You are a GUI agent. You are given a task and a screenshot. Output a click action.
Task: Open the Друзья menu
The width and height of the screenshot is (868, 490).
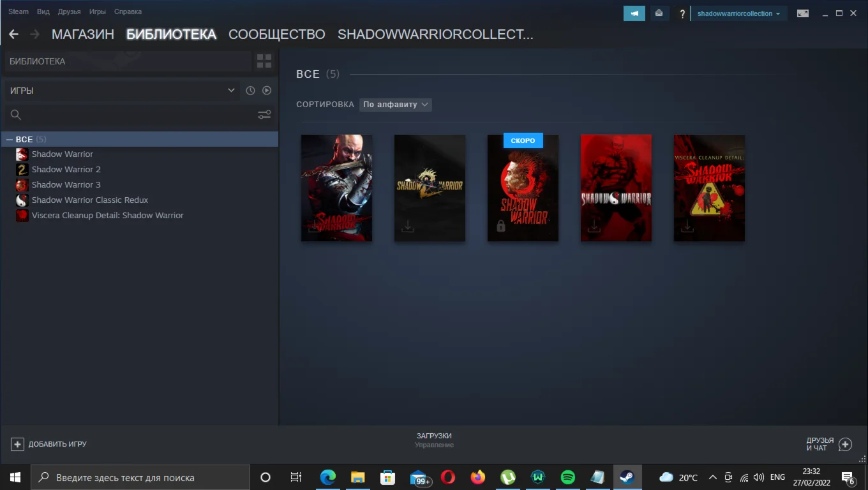69,11
